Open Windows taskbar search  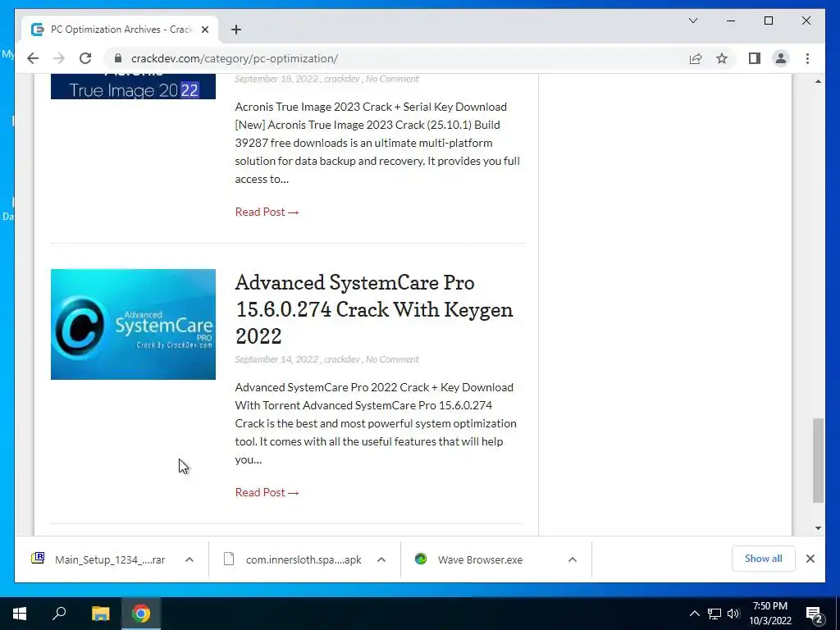point(59,614)
